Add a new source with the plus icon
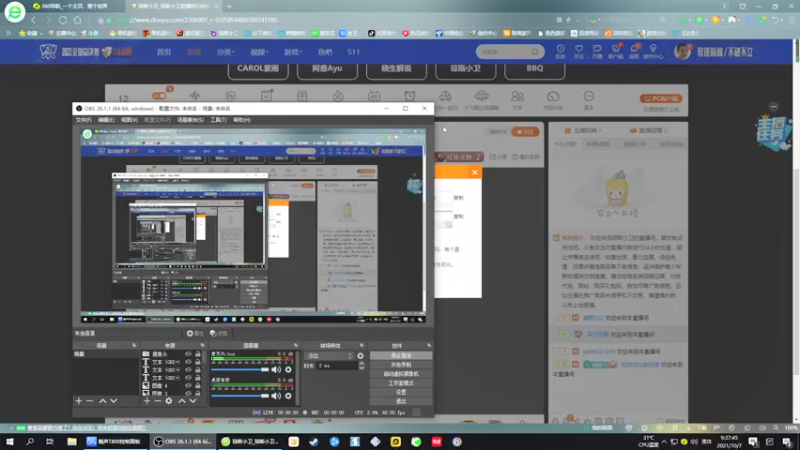The image size is (800, 450). click(147, 401)
